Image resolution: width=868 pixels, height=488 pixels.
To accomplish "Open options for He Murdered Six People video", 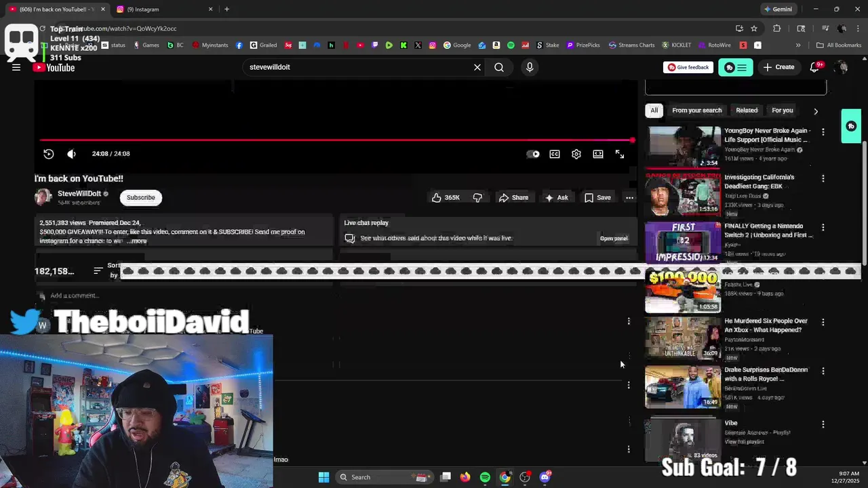I will tap(823, 322).
